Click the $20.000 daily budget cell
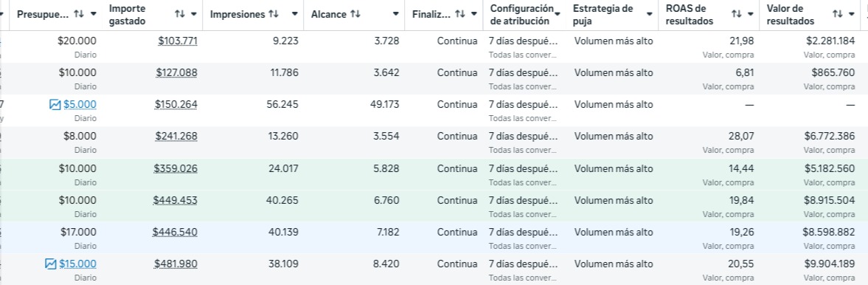 pos(77,41)
